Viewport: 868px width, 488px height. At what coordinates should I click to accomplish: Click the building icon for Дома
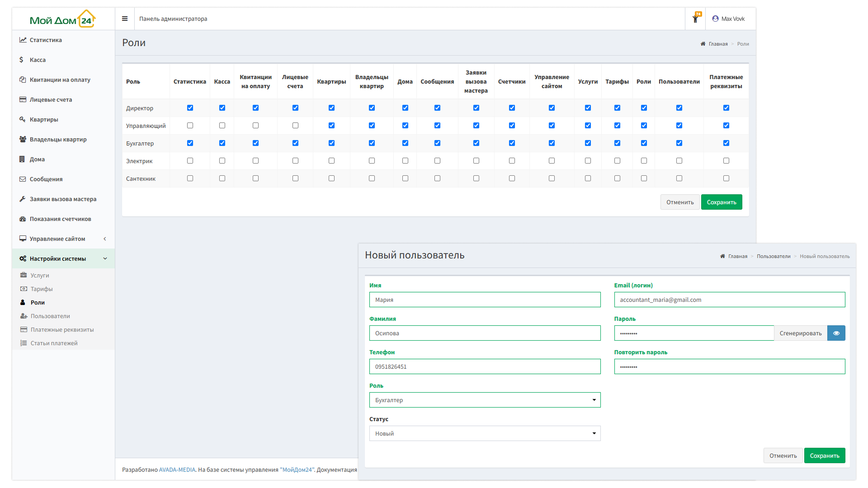[x=22, y=159]
